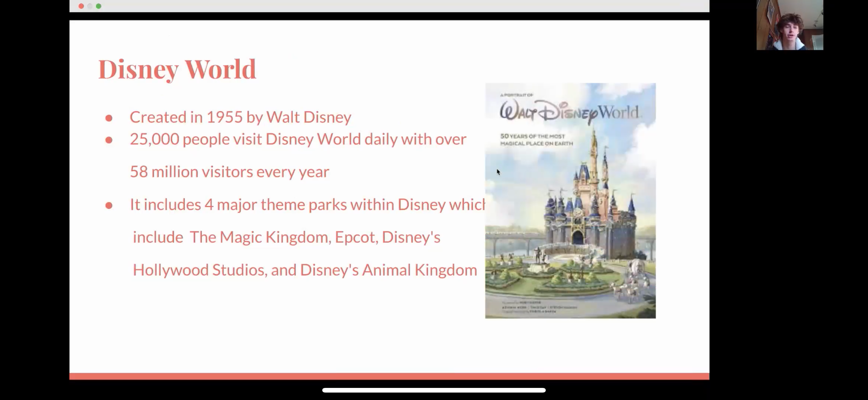The width and height of the screenshot is (868, 400).
Task: Click the gray minimize window dot
Action: pyautogui.click(x=90, y=6)
